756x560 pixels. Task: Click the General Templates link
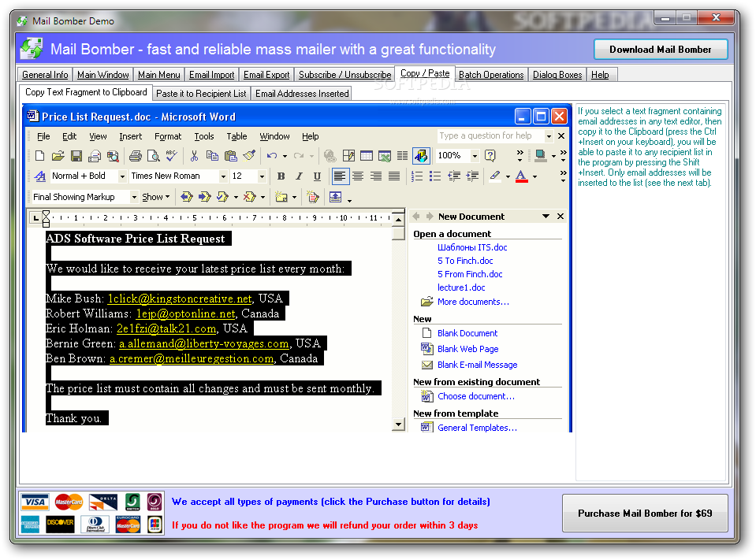(x=477, y=428)
